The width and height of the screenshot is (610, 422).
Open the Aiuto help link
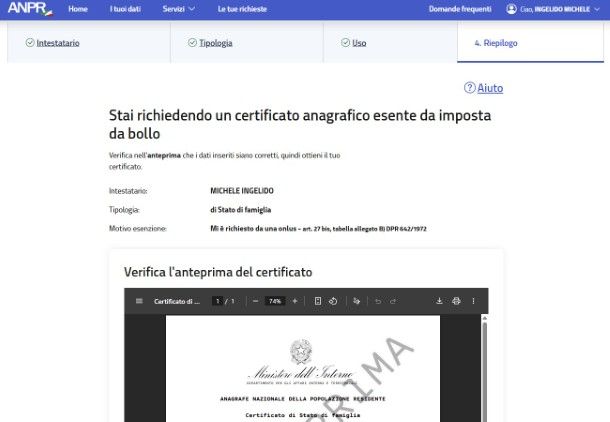click(490, 88)
